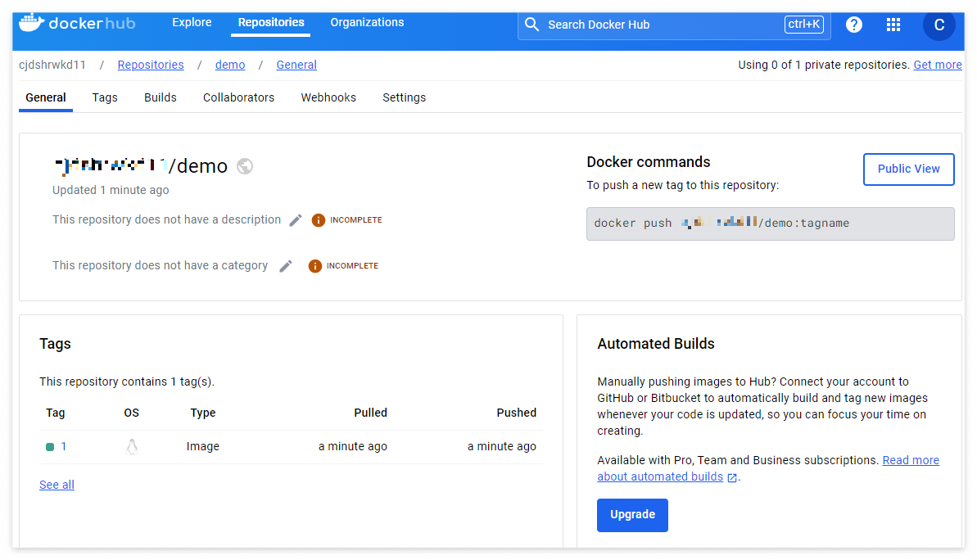Edit the repository category pencil icon
977x560 pixels.
click(285, 266)
